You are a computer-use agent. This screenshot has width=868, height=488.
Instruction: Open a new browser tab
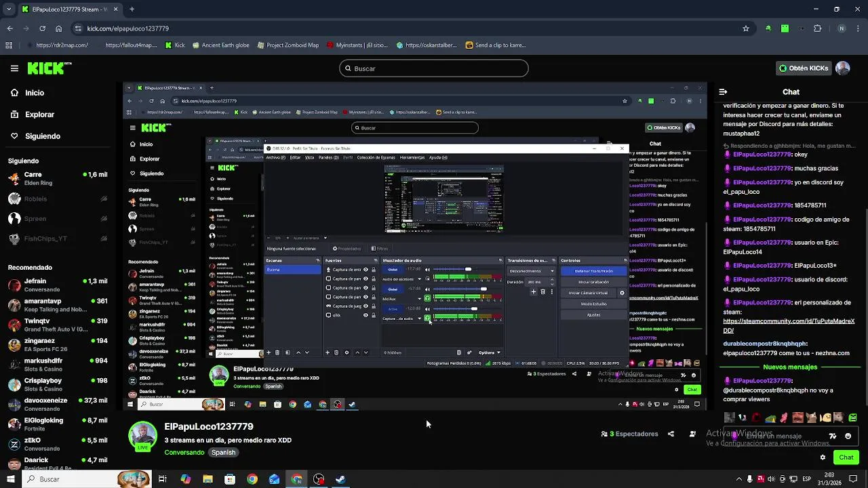[x=132, y=9]
